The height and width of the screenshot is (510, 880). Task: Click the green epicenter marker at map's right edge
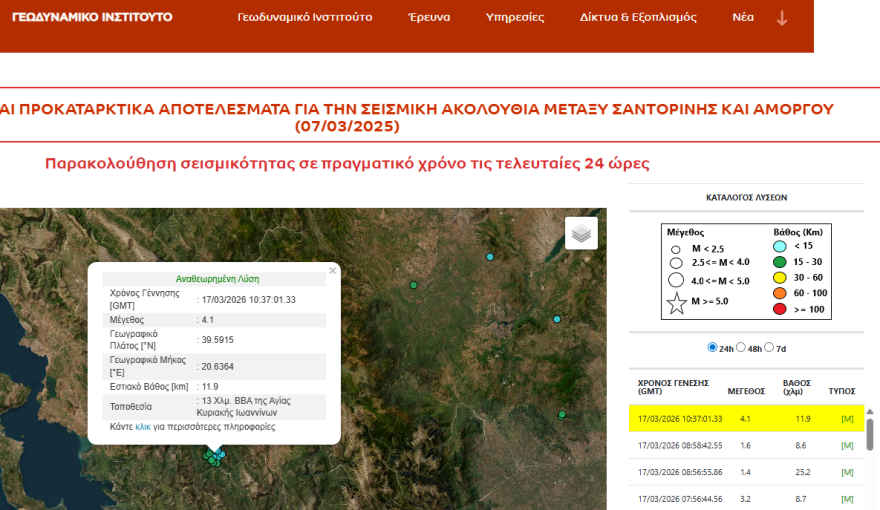click(562, 415)
